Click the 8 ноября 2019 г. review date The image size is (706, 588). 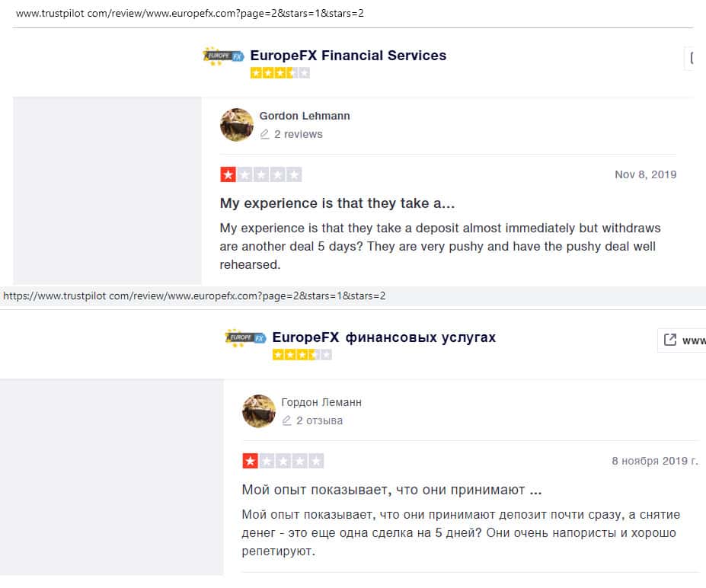pos(654,461)
